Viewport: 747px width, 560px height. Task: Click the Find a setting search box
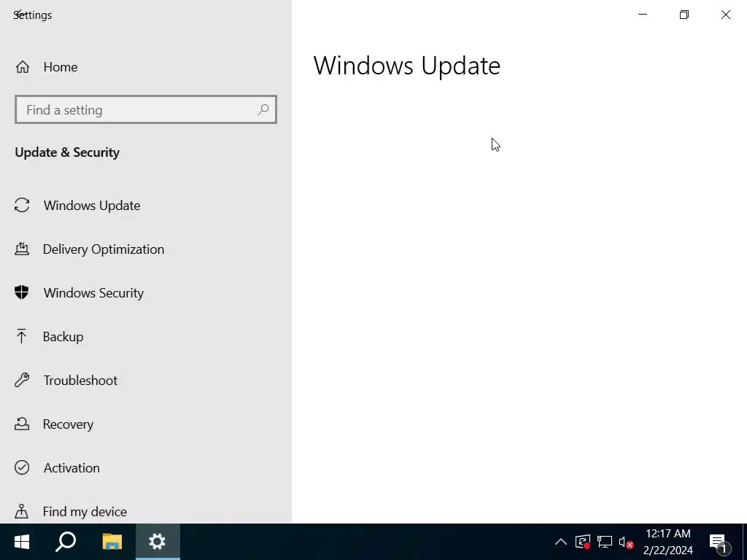pos(146,109)
